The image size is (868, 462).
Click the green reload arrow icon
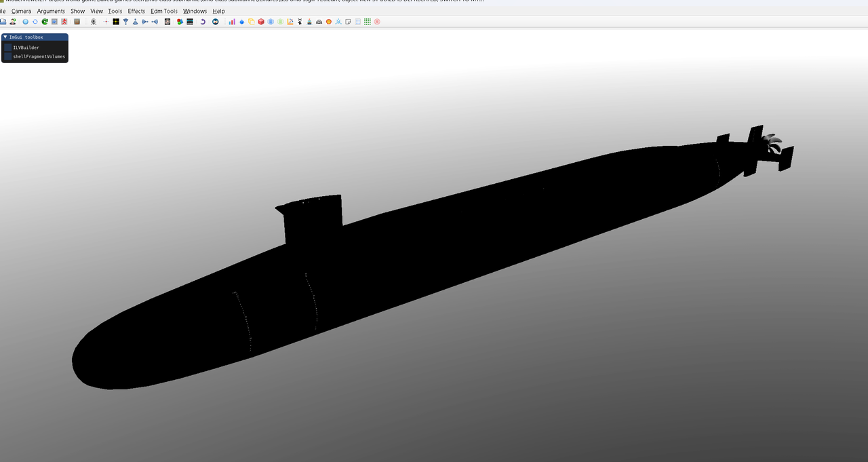pos(45,22)
